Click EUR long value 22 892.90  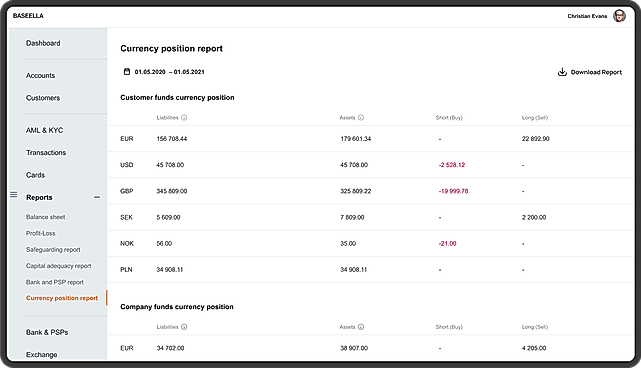[536, 139]
